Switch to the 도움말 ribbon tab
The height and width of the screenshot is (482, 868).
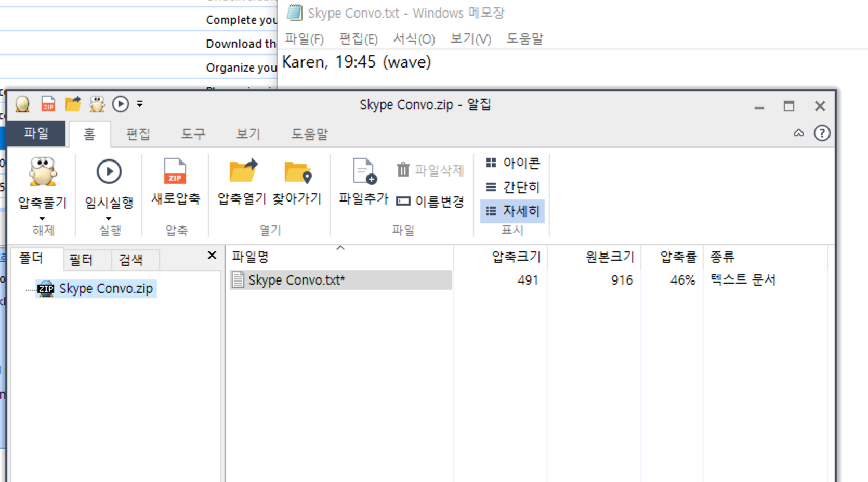tap(309, 134)
